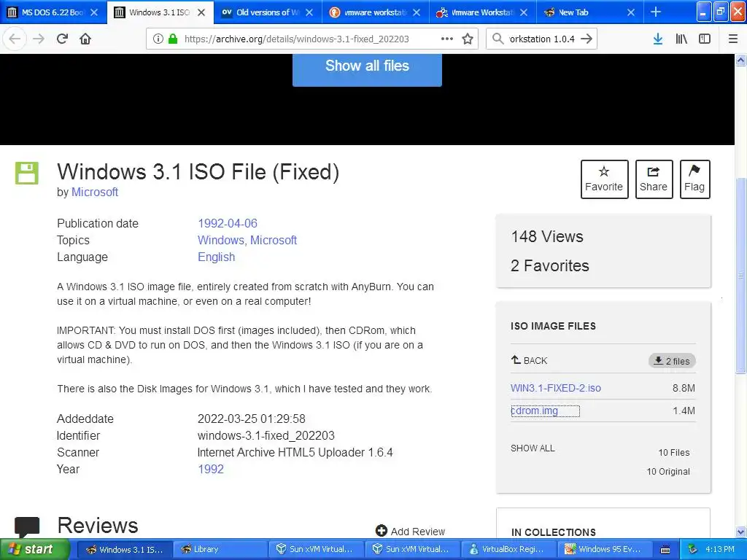This screenshot has width=747, height=560.
Task: Open VirtualBox Registration taskbar item
Action: pyautogui.click(x=508, y=549)
